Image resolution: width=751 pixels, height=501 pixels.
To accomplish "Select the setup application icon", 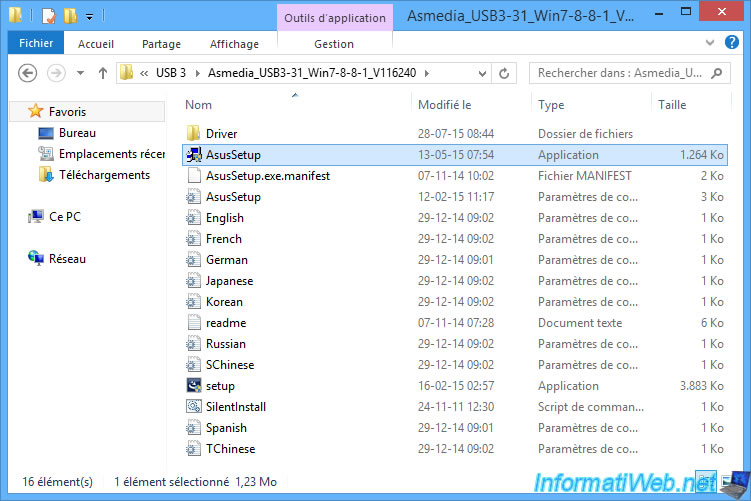I will 194,386.
